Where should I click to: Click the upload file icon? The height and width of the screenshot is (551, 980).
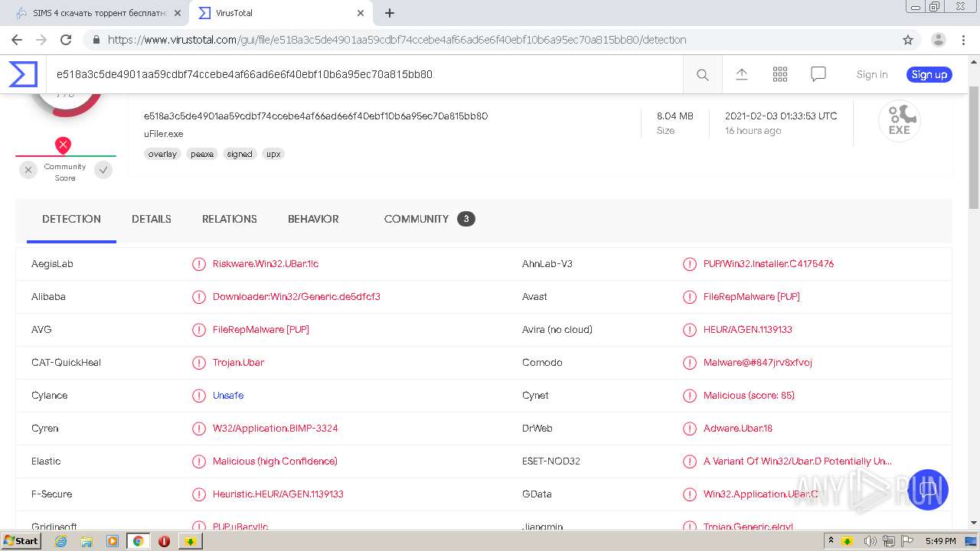click(x=741, y=74)
